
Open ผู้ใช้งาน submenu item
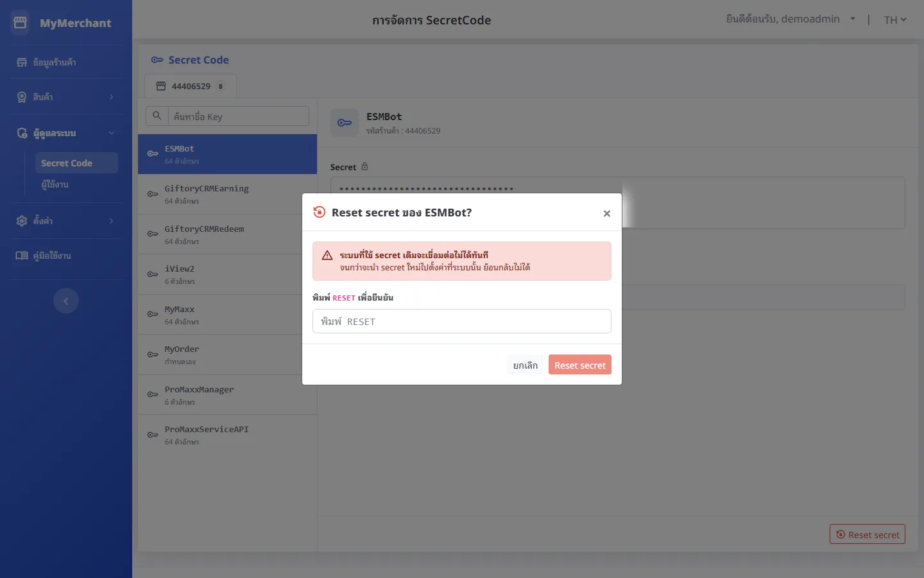point(55,184)
